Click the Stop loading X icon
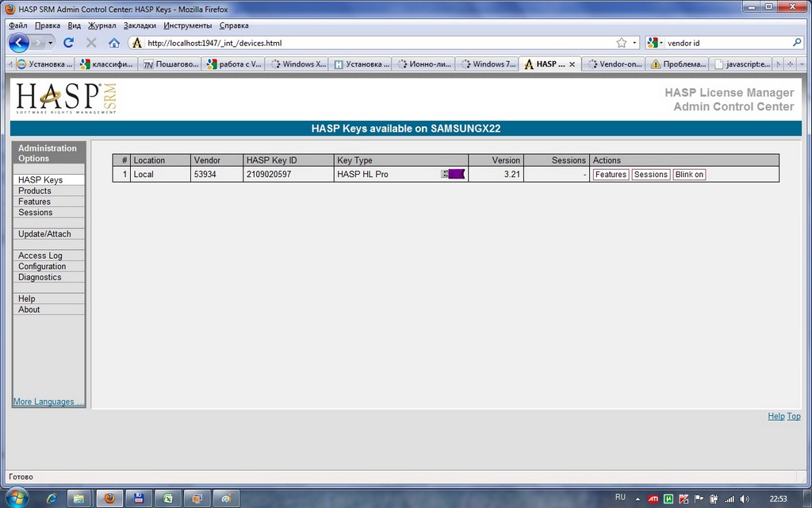The width and height of the screenshot is (812, 508). [x=91, y=43]
